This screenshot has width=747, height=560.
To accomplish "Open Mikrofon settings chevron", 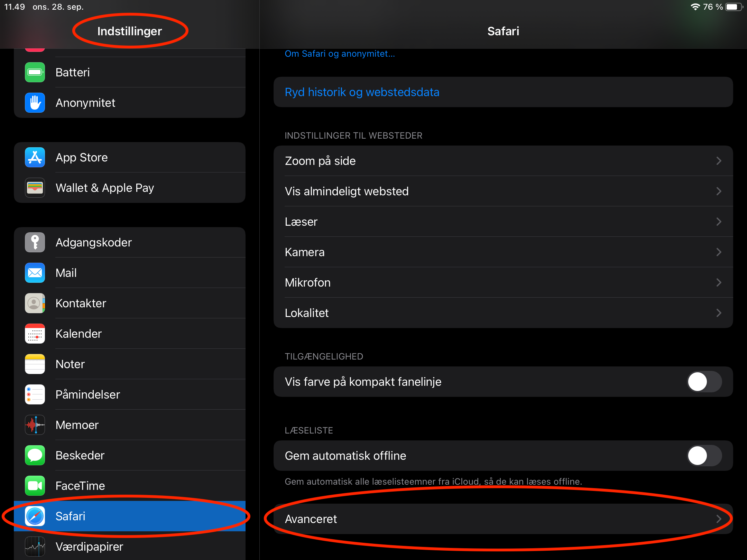I will click(x=719, y=282).
